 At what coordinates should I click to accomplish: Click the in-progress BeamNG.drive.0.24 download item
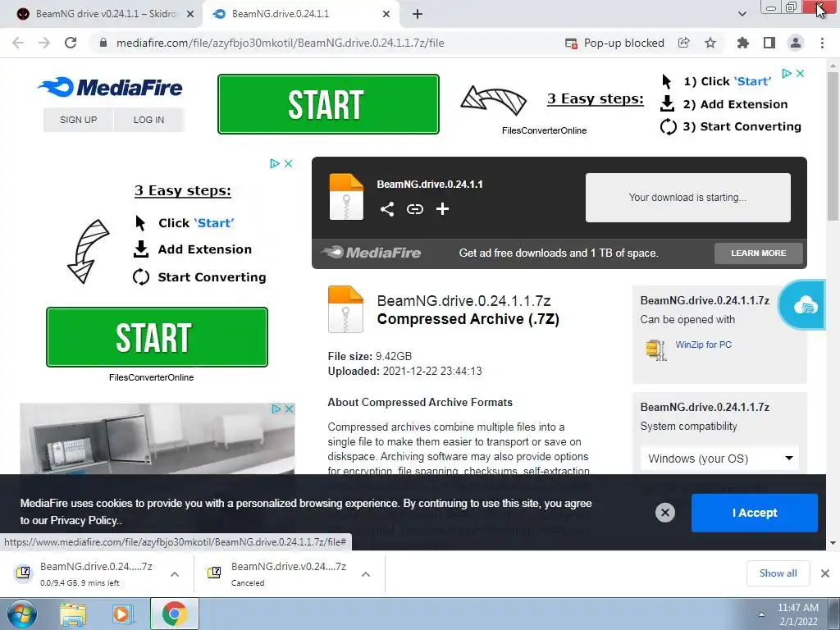95,573
